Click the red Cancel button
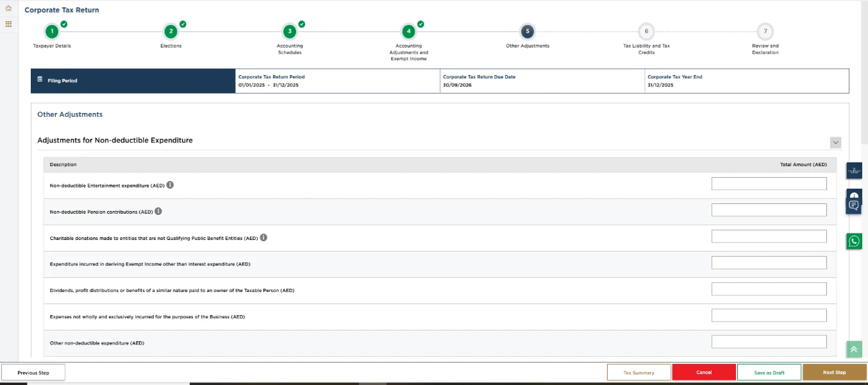Viewport: 868px width, 385px height. pos(704,372)
